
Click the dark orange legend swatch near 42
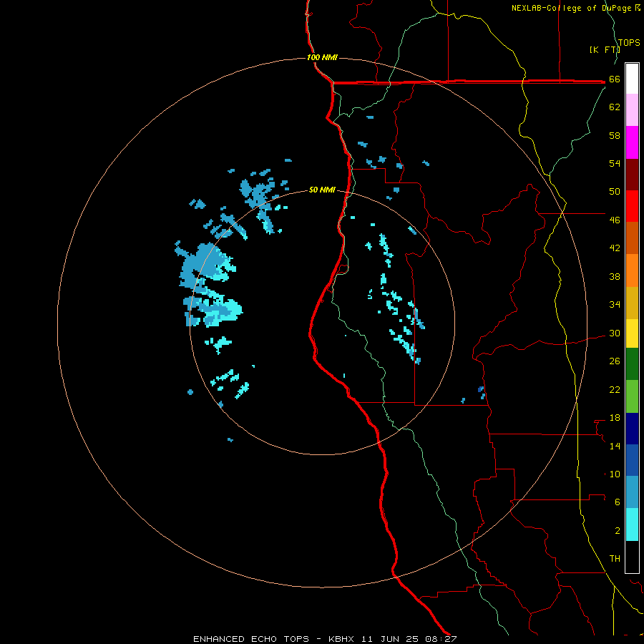tap(632, 238)
